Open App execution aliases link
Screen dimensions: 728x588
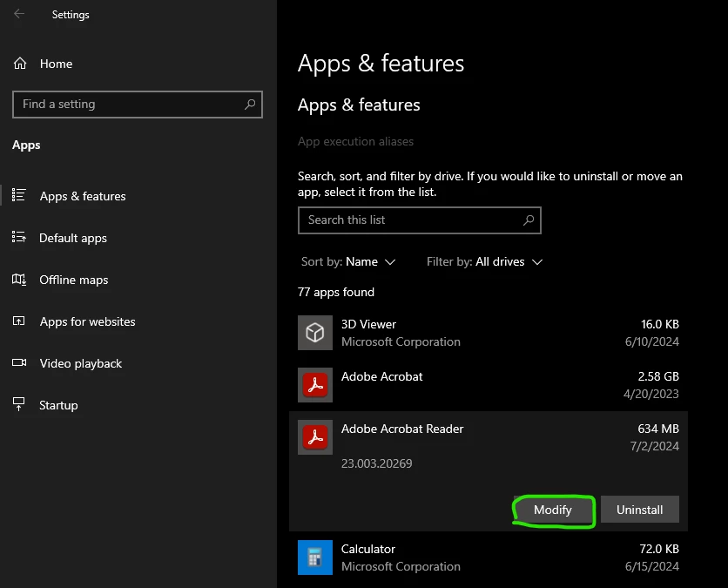[x=355, y=141]
